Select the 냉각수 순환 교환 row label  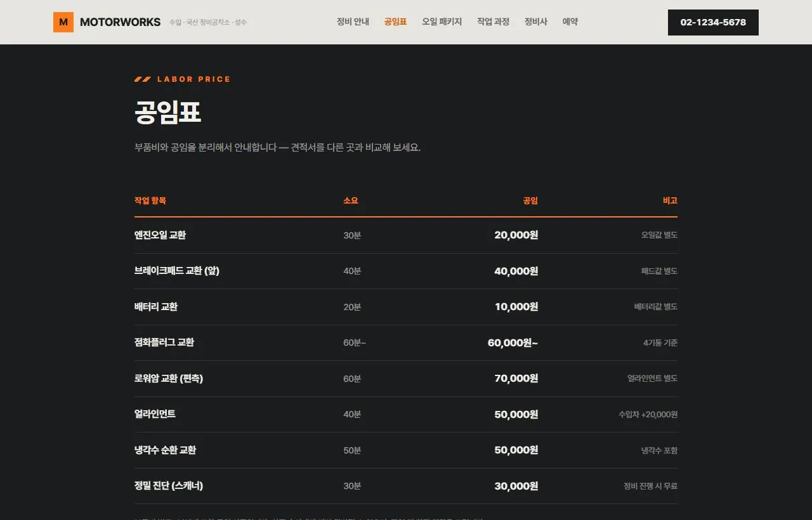coord(166,450)
